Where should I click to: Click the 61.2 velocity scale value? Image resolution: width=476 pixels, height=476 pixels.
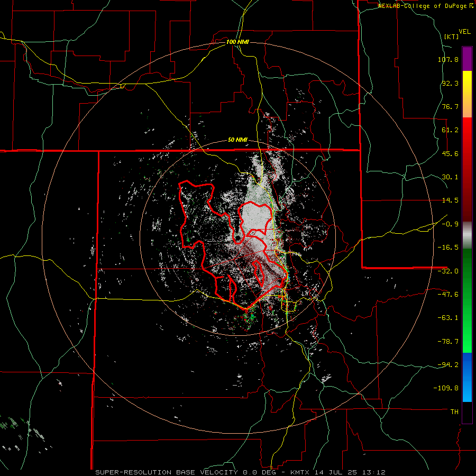pos(450,130)
